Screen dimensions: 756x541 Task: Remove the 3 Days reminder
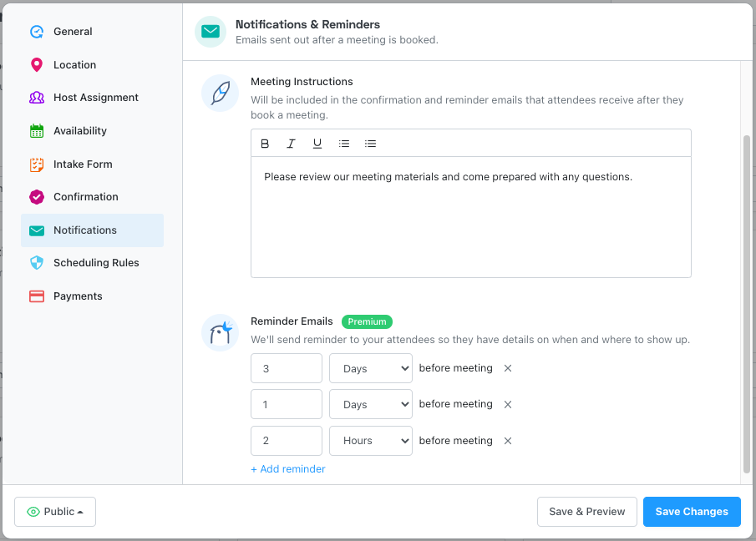click(x=508, y=368)
